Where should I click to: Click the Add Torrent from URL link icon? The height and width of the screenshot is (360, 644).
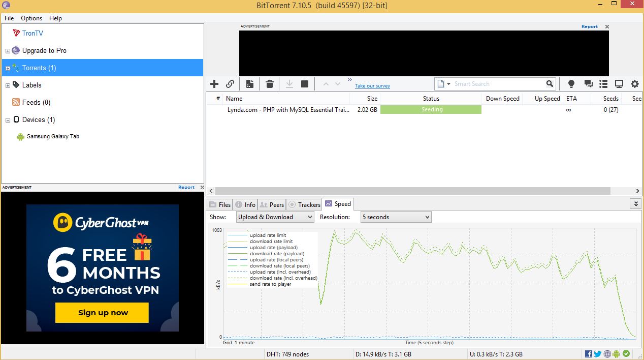(230, 84)
